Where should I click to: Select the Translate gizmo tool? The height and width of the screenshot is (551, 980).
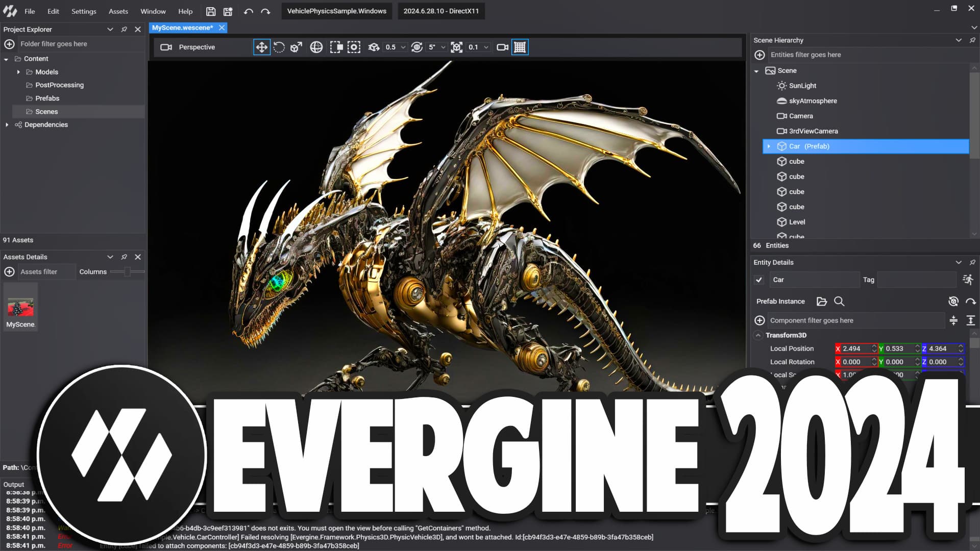[262, 47]
